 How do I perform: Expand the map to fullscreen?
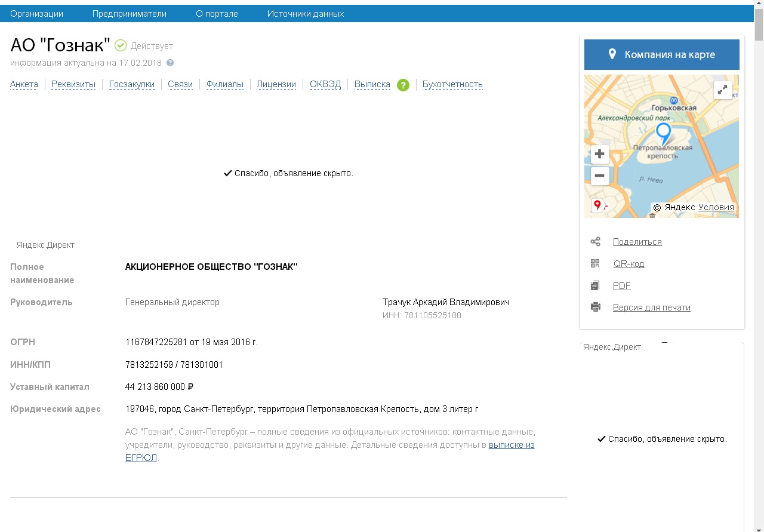[x=723, y=90]
